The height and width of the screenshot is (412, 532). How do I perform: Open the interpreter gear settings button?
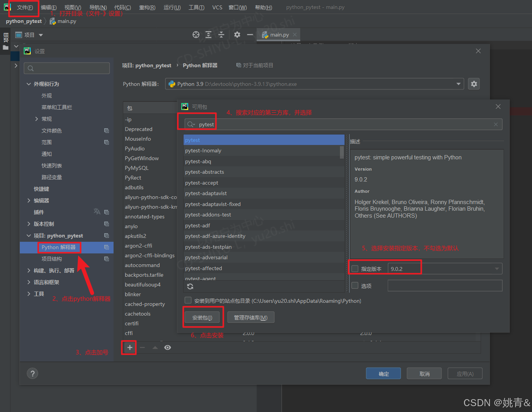click(474, 84)
